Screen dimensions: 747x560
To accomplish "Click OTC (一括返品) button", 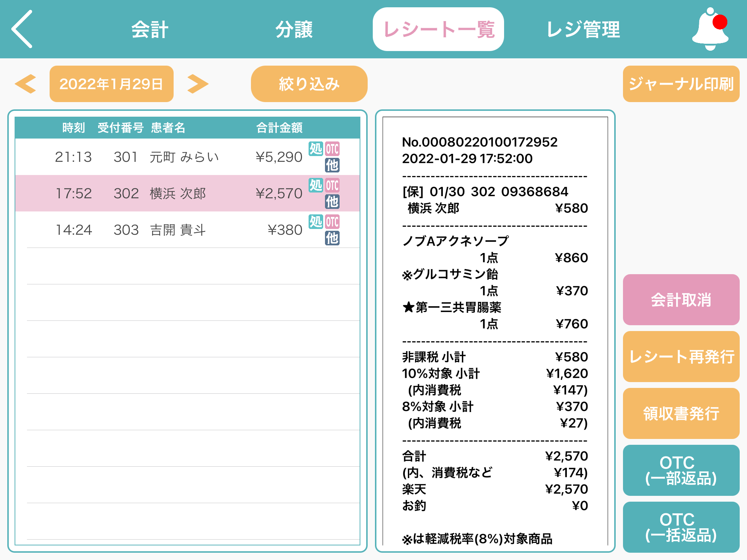I will tap(681, 527).
